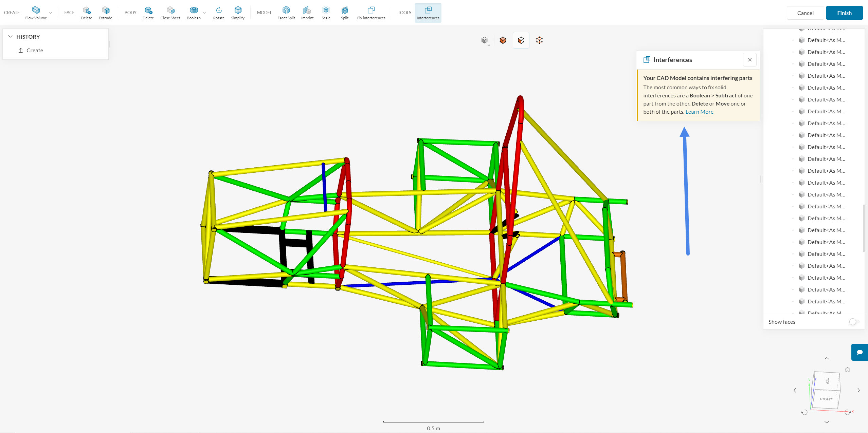Screen dimensions: 868x433
Task: Click the RIGHT face of orientation cube
Action: click(826, 399)
